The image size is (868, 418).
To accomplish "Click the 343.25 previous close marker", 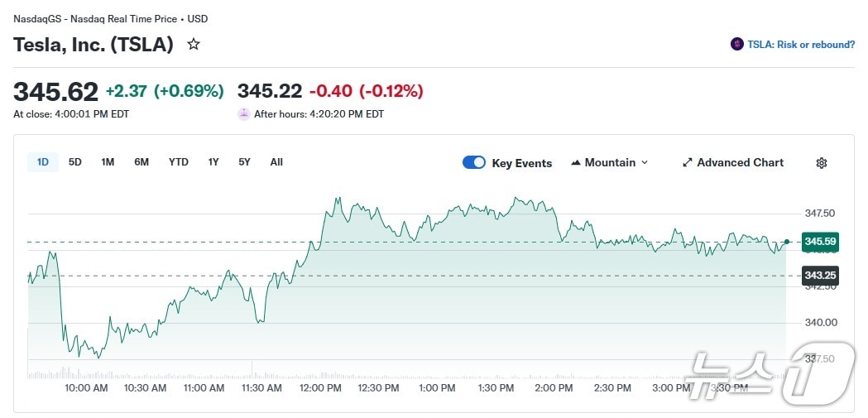I will pos(819,276).
